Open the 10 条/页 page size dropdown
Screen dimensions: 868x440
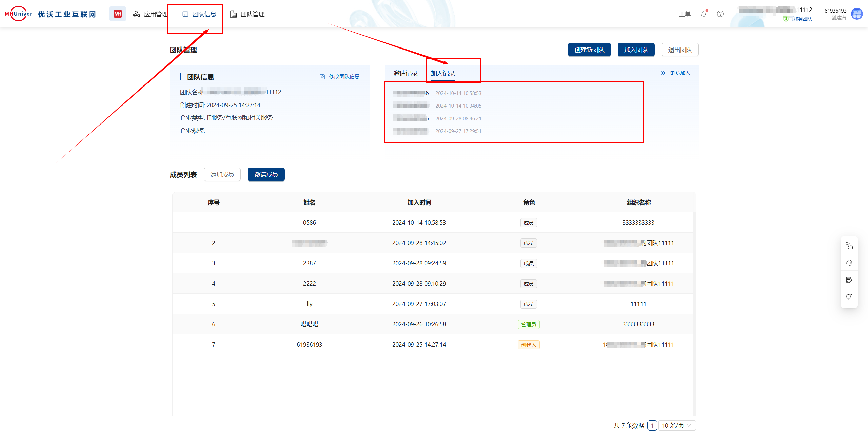point(677,425)
